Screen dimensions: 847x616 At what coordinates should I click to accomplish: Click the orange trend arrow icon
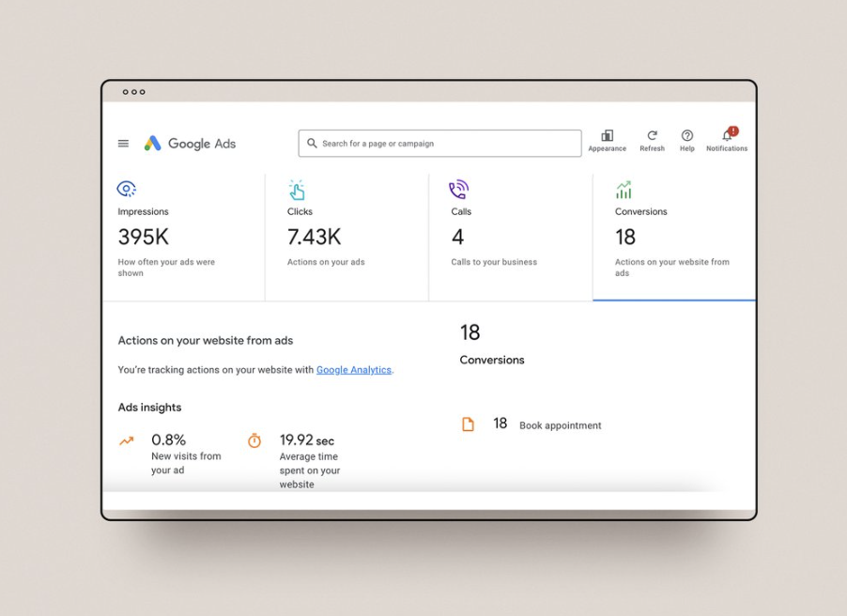click(127, 441)
